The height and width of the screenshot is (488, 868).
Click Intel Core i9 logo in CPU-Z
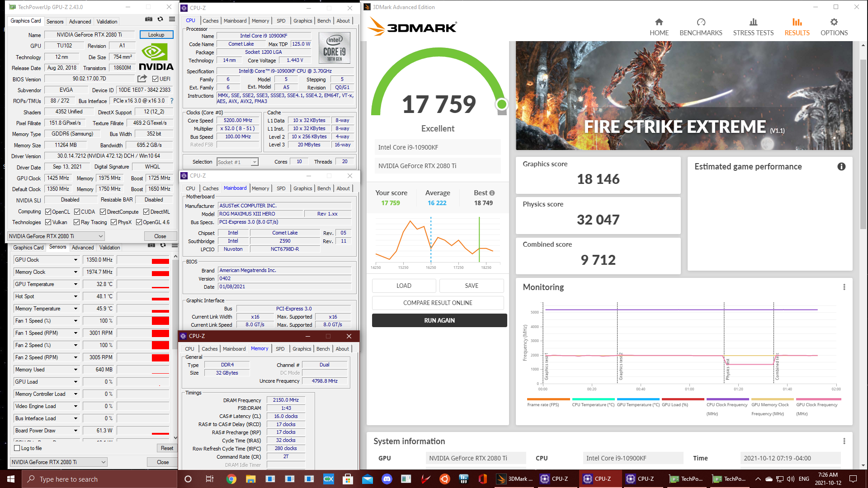(x=335, y=47)
